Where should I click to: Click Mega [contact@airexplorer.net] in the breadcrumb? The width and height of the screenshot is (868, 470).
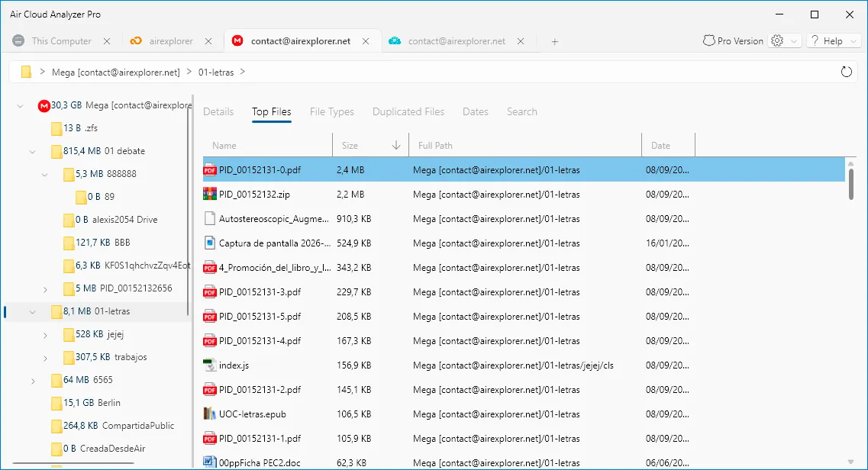(116, 72)
